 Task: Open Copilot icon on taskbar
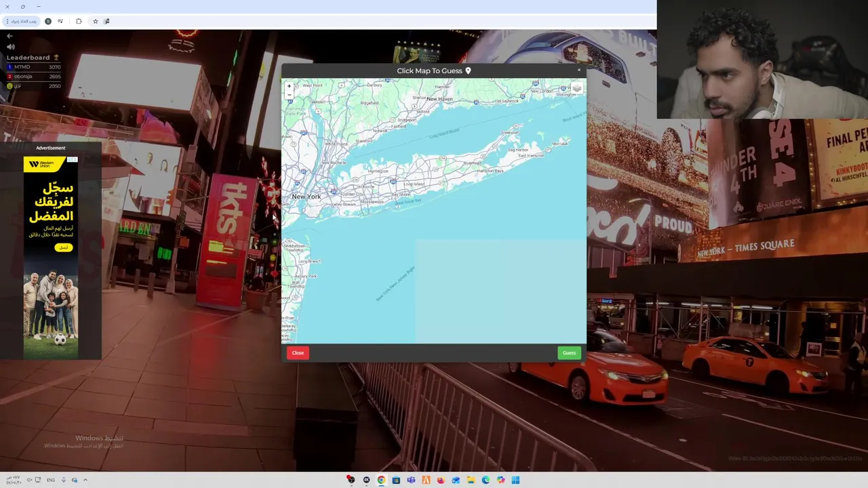(x=500, y=480)
